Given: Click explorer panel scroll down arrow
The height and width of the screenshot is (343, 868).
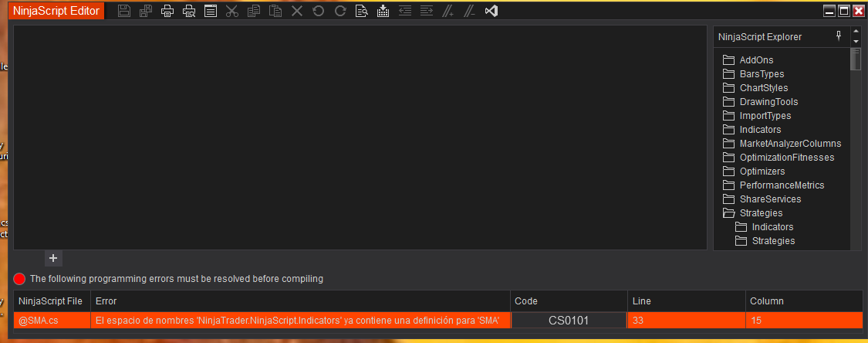Looking at the screenshot, I should pyautogui.click(x=856, y=41).
